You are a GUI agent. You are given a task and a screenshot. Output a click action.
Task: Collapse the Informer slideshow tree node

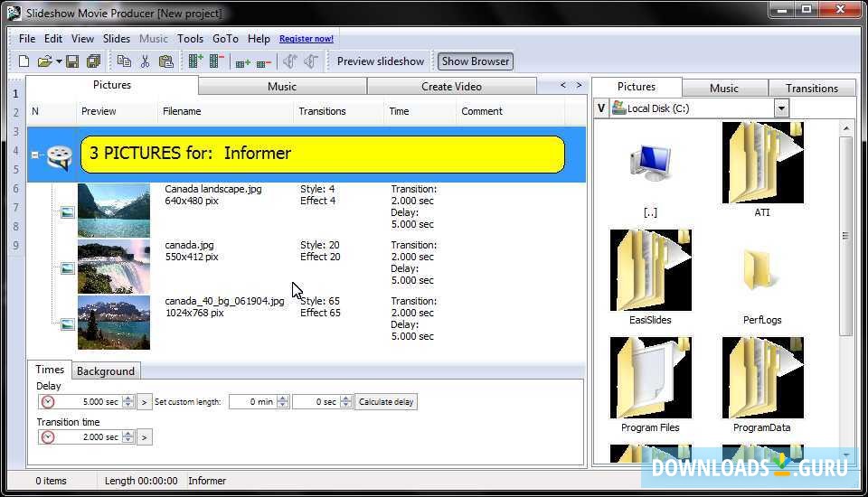pos(35,155)
